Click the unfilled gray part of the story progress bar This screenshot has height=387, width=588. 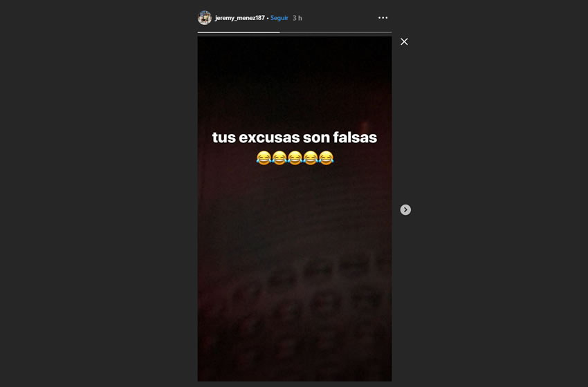point(336,32)
